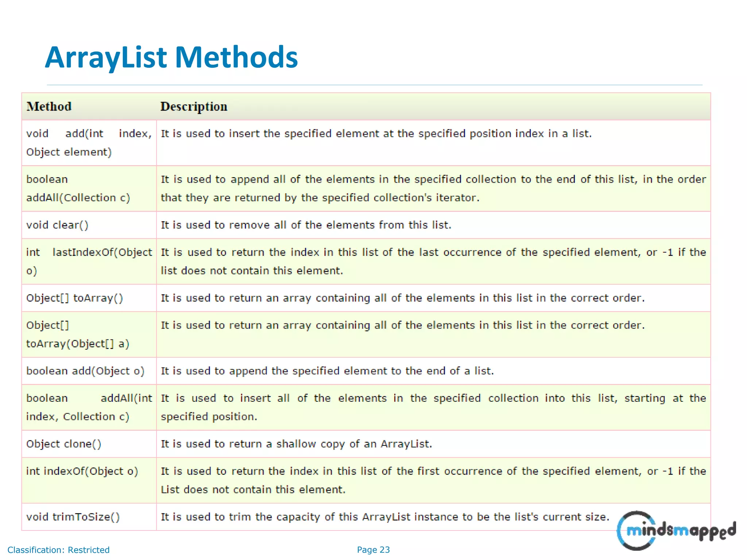Viewport: 747px width, 560px height.
Task: Click description mentioning 'first occurrence of the specified element'
Action: [433, 480]
